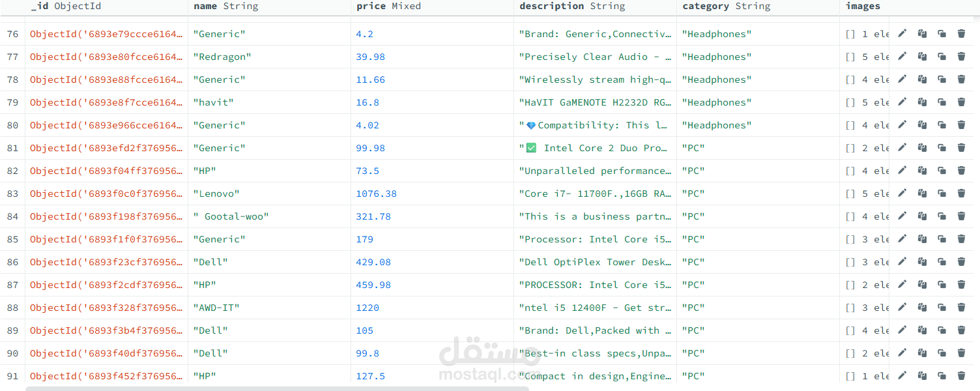Select price cell 429.08

tap(373, 262)
